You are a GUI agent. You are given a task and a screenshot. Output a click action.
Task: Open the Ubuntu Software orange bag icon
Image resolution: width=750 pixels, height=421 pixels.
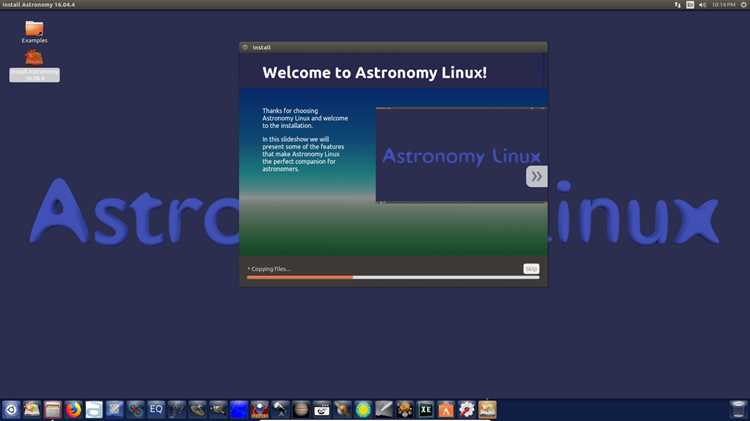(x=446, y=410)
